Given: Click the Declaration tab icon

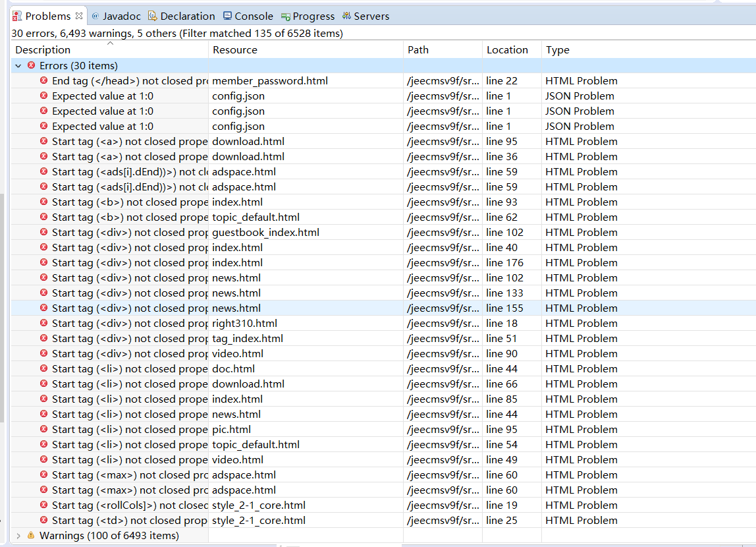Looking at the screenshot, I should [x=153, y=16].
